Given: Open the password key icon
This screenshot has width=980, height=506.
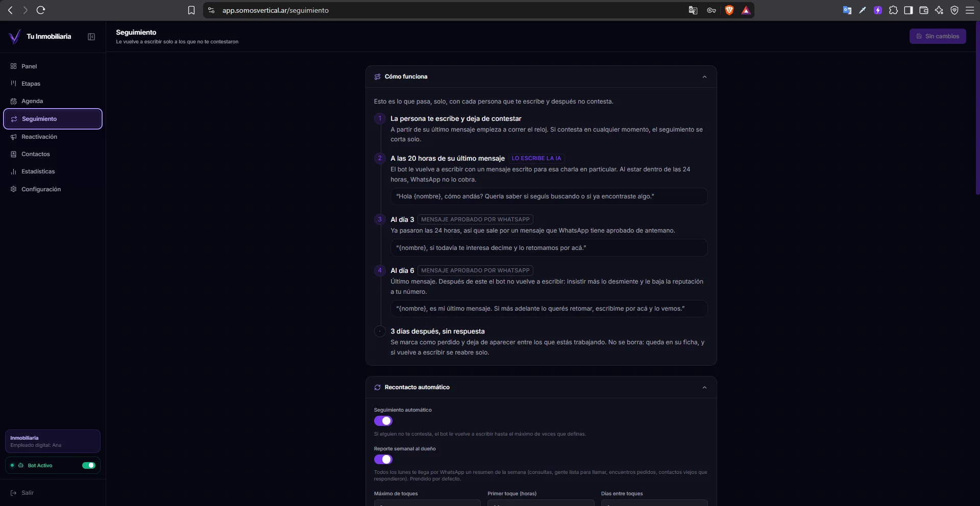Looking at the screenshot, I should [711, 10].
